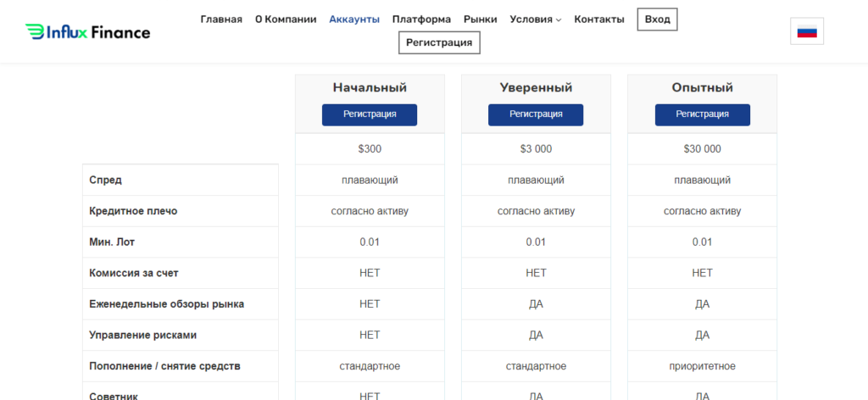
Task: Click the Спред row label
Action: coord(105,180)
